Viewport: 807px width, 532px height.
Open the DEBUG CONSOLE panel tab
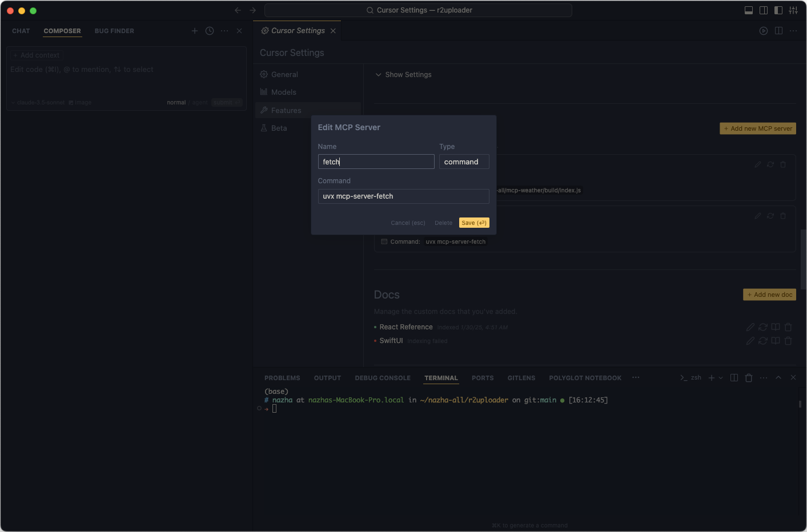383,378
